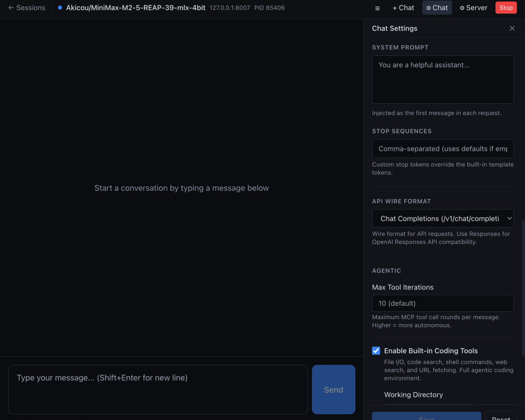The image size is (525, 420).
Task: Click the Max Tool Iterations field
Action: (x=442, y=303)
